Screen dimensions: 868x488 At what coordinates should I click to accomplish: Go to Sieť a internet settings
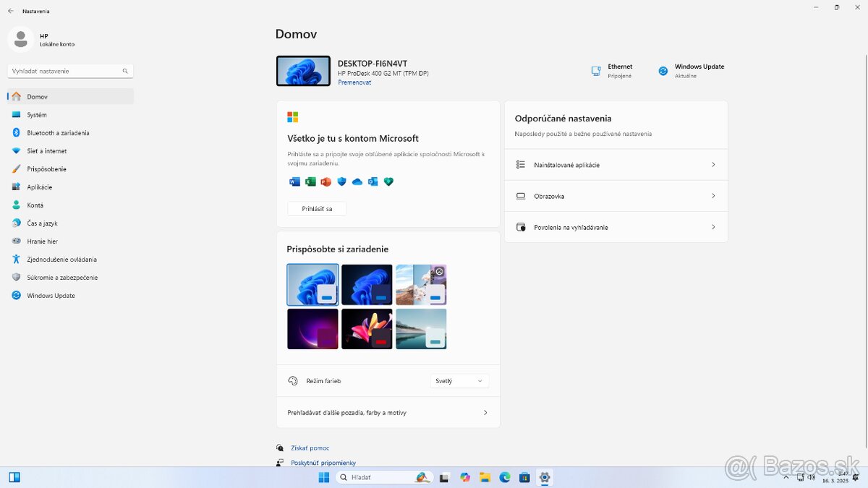pos(46,151)
